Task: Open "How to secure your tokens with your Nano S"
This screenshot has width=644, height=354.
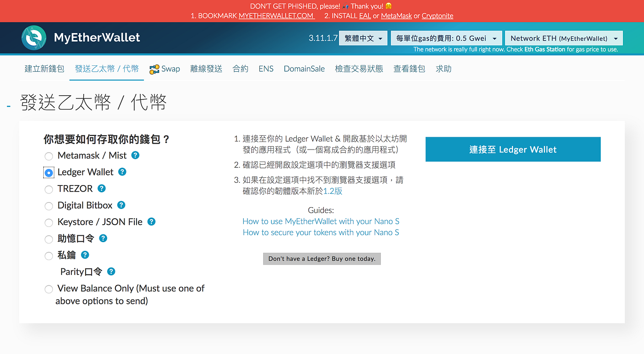Action: (321, 232)
